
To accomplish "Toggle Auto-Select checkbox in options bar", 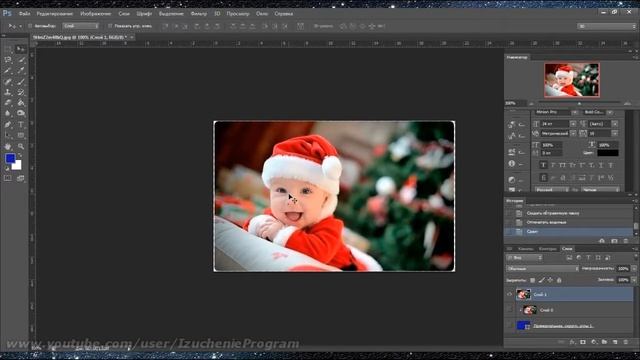I will click(30, 26).
